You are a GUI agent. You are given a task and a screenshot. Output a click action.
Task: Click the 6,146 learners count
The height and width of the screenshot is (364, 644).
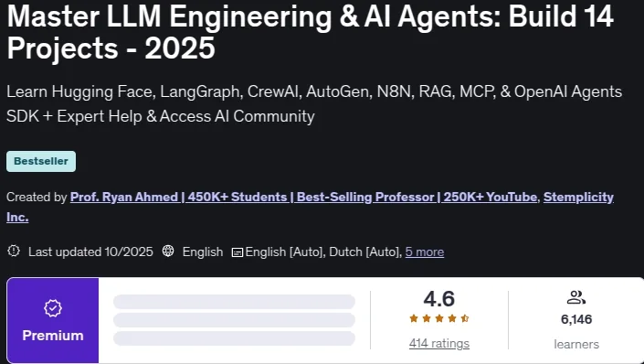coord(576,319)
